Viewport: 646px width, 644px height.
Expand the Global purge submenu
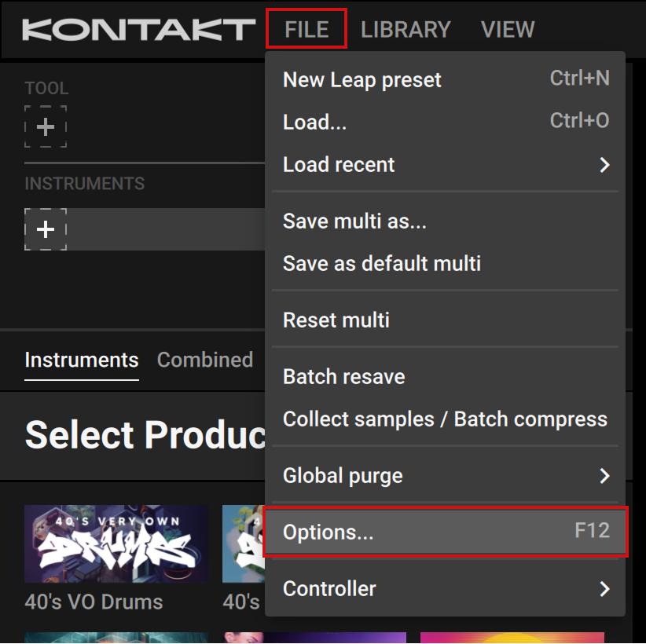click(x=343, y=476)
